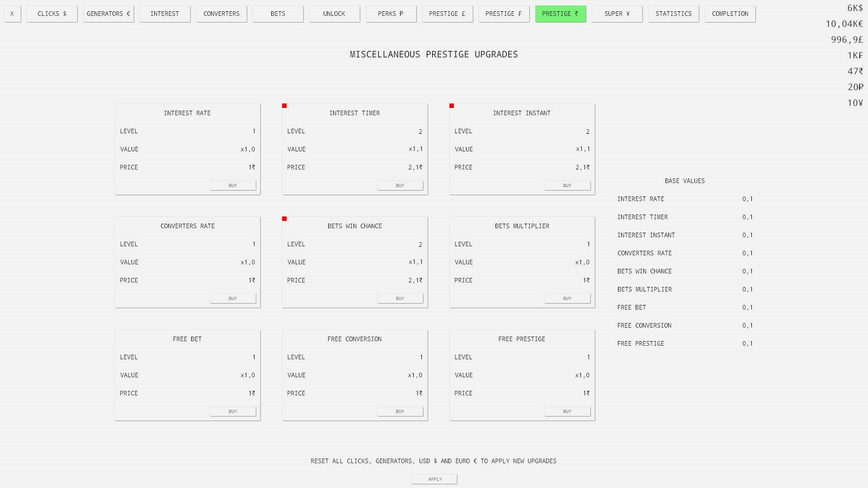Buy the Bets Multiplier upgrade
This screenshot has height=488, width=868.
[567, 298]
